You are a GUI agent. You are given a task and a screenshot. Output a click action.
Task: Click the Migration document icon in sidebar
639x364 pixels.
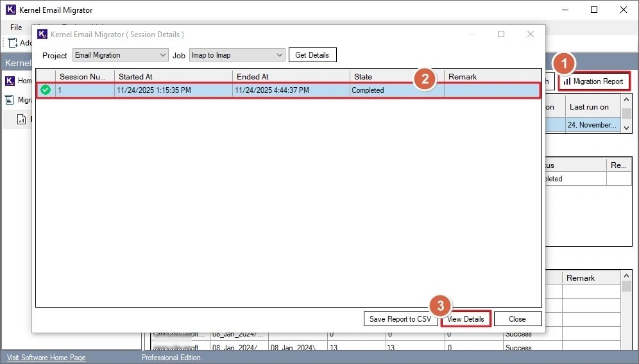pyautogui.click(x=10, y=100)
